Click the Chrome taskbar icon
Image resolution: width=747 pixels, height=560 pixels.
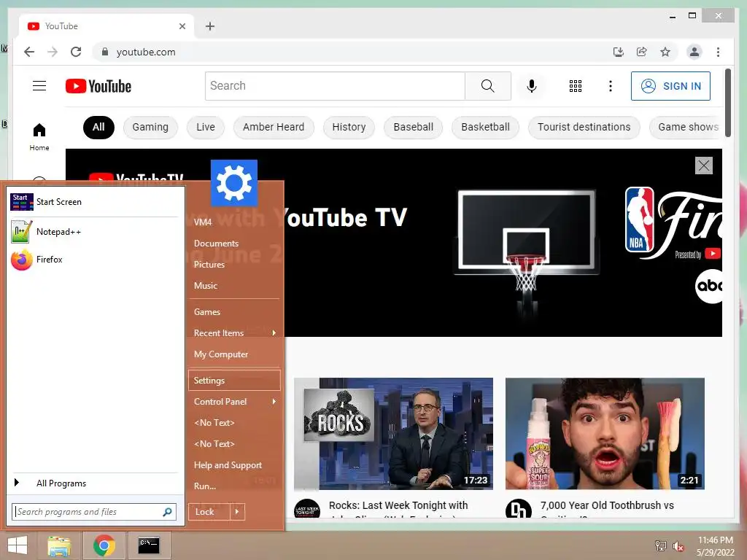coord(104,545)
